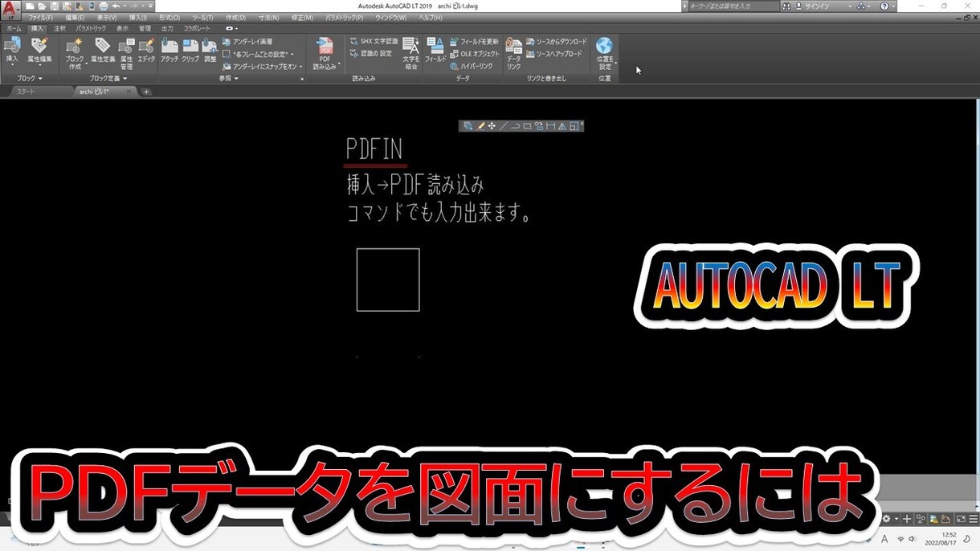Click the Data Link (データリンク) icon
980x551 pixels.
(514, 55)
